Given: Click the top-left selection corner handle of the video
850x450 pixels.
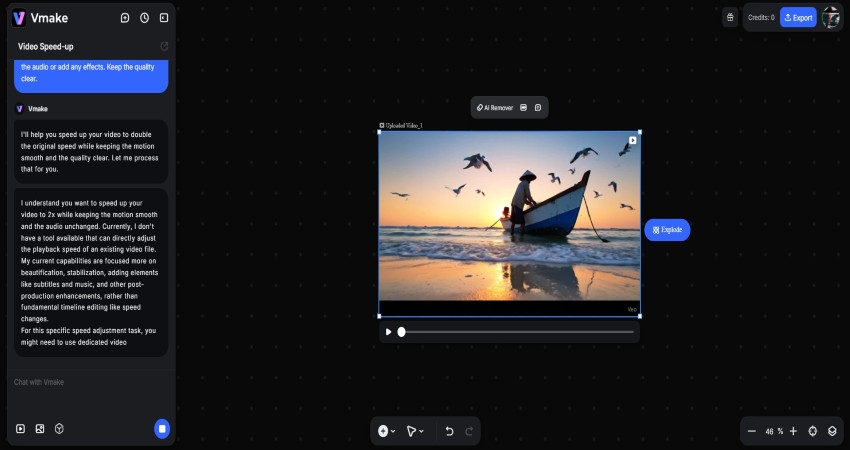Looking at the screenshot, I should (379, 132).
